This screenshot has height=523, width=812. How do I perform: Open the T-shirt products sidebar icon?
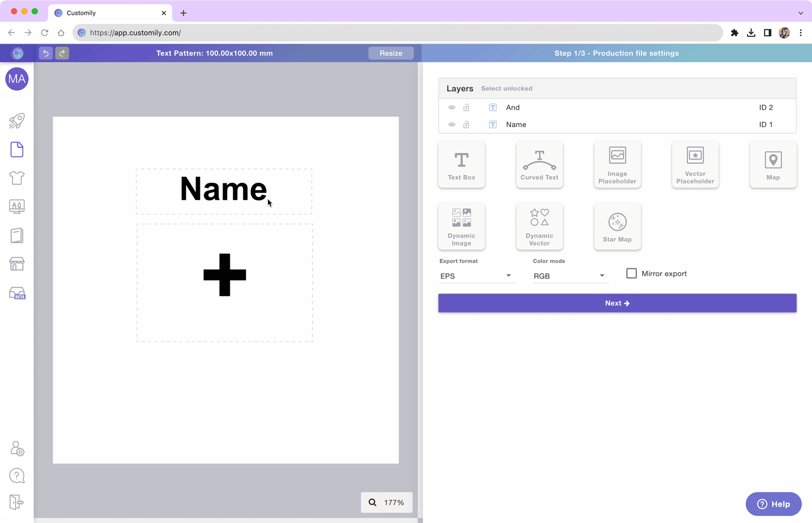point(17,178)
